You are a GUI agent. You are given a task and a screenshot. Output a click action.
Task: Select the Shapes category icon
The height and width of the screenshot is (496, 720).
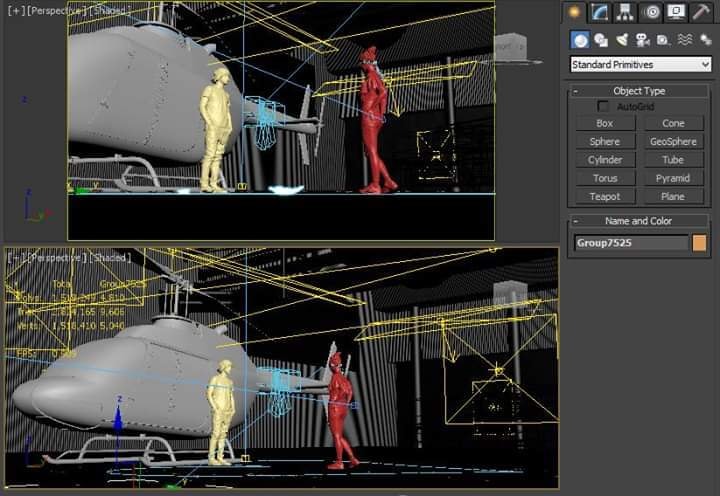(x=601, y=40)
